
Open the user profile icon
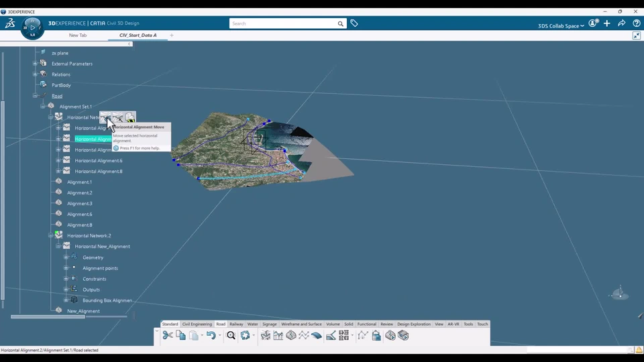592,23
